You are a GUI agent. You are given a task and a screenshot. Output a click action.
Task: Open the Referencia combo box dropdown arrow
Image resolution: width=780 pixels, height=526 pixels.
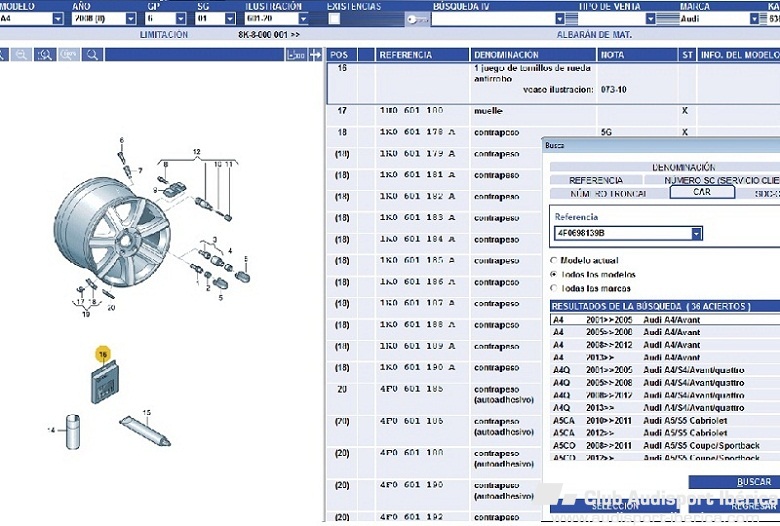pyautogui.click(x=696, y=233)
